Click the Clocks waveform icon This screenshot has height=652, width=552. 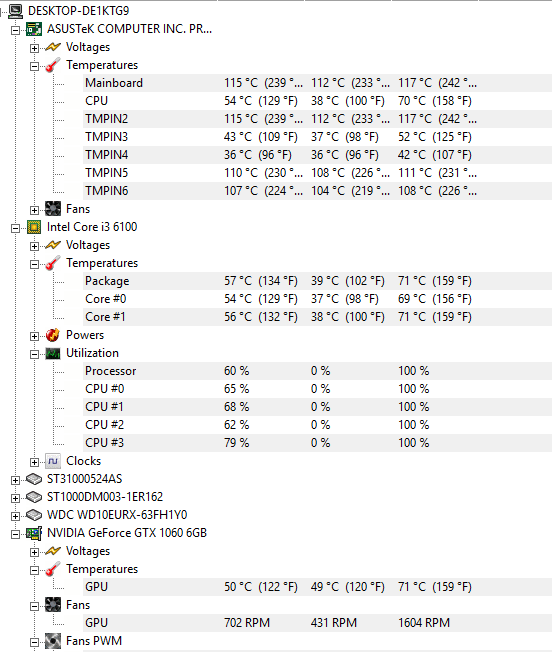[x=53, y=461]
